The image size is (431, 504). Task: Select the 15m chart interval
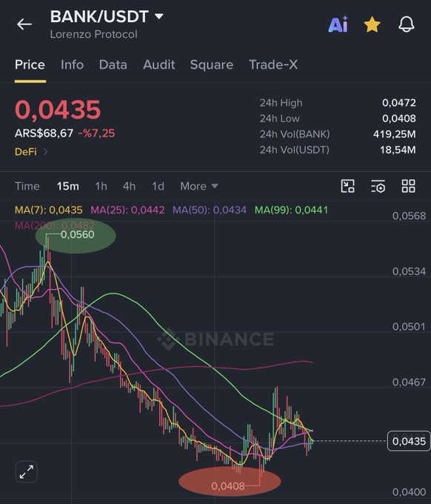(x=68, y=186)
